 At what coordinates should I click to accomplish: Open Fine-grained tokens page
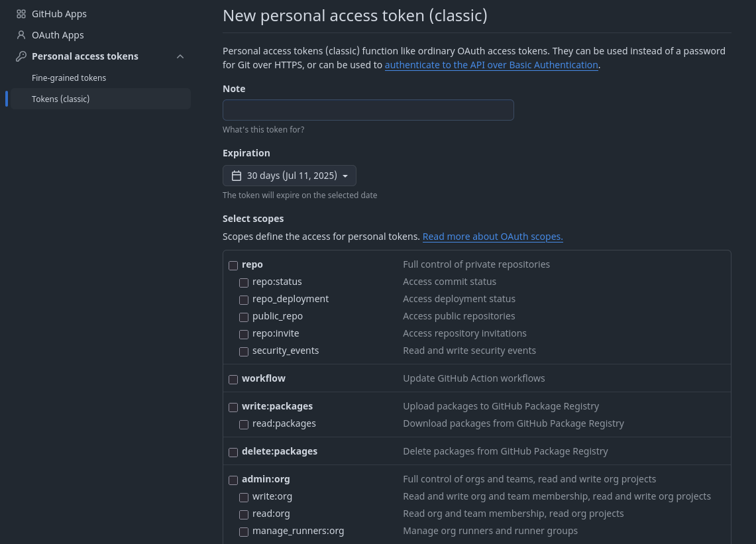pos(69,78)
